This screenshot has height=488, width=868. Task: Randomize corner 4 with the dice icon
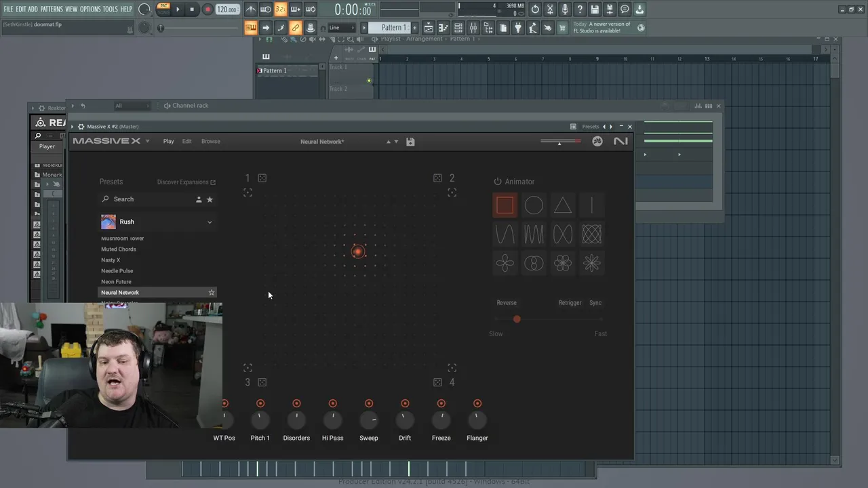click(437, 382)
